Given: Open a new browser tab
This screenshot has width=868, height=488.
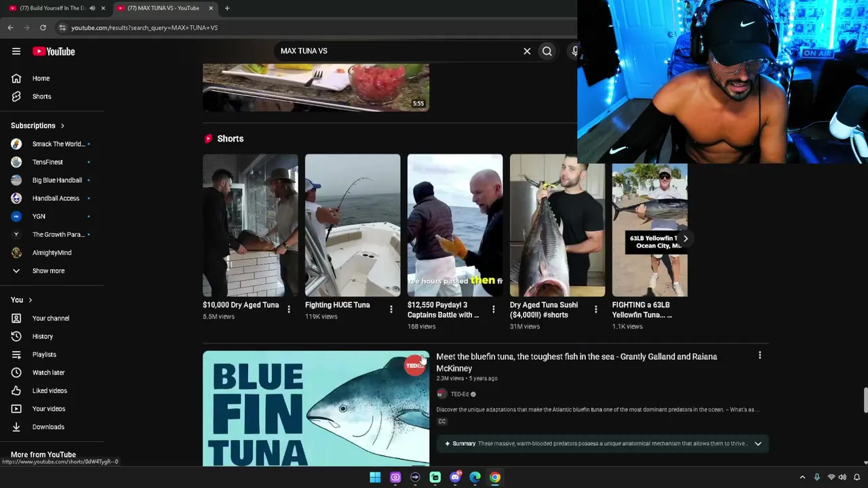Looking at the screenshot, I should pos(227,8).
